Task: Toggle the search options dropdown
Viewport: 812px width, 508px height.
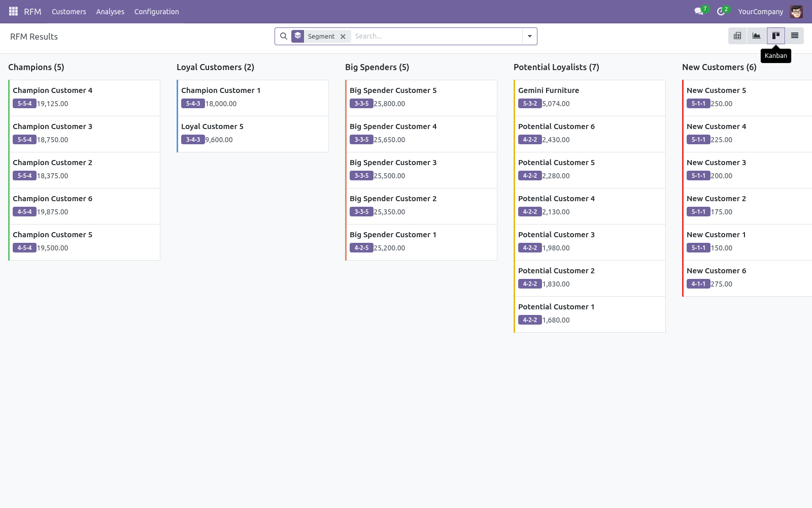Action: (x=530, y=36)
